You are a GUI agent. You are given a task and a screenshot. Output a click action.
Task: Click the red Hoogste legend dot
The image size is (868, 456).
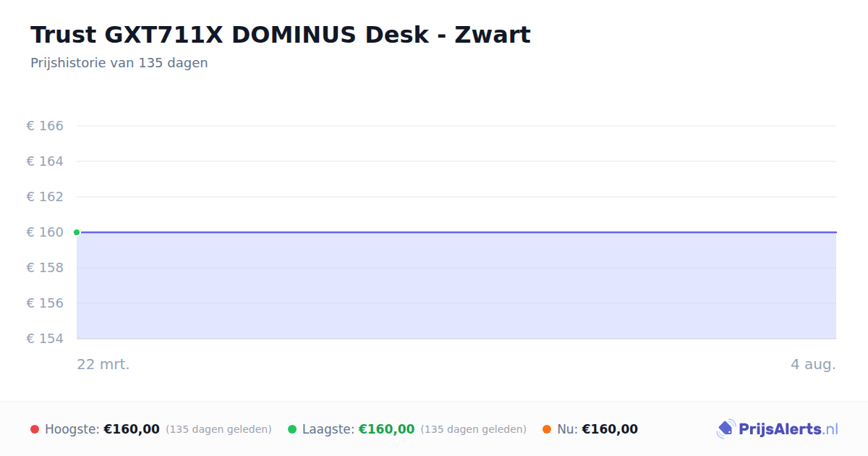(x=35, y=429)
